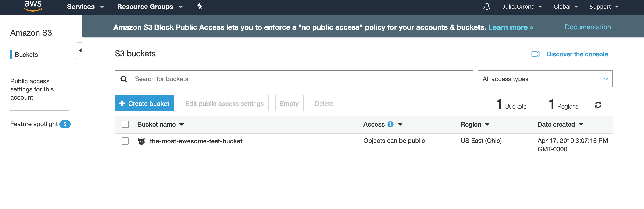The image size is (644, 209).
Task: Click the US East (Ohio) cell
Action: pyautogui.click(x=481, y=141)
